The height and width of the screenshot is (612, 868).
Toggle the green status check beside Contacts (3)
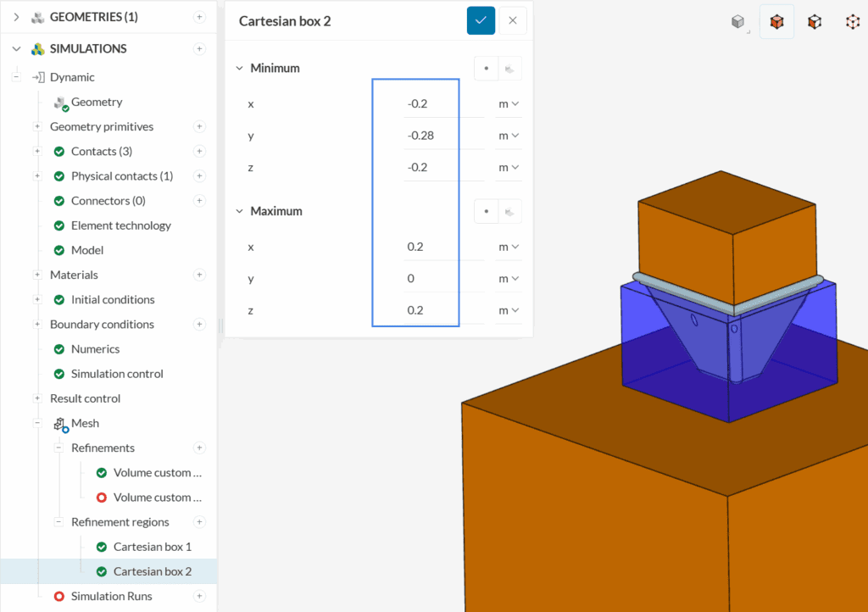click(x=58, y=151)
